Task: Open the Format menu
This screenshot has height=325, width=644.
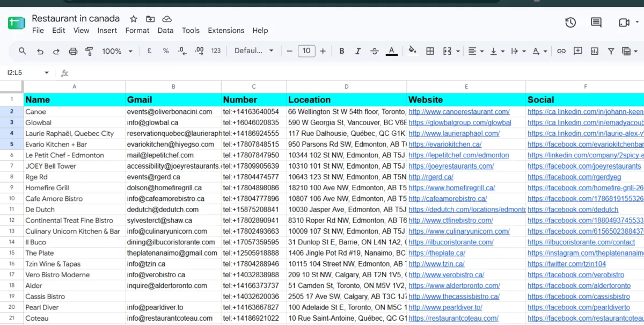Action: coord(137,31)
